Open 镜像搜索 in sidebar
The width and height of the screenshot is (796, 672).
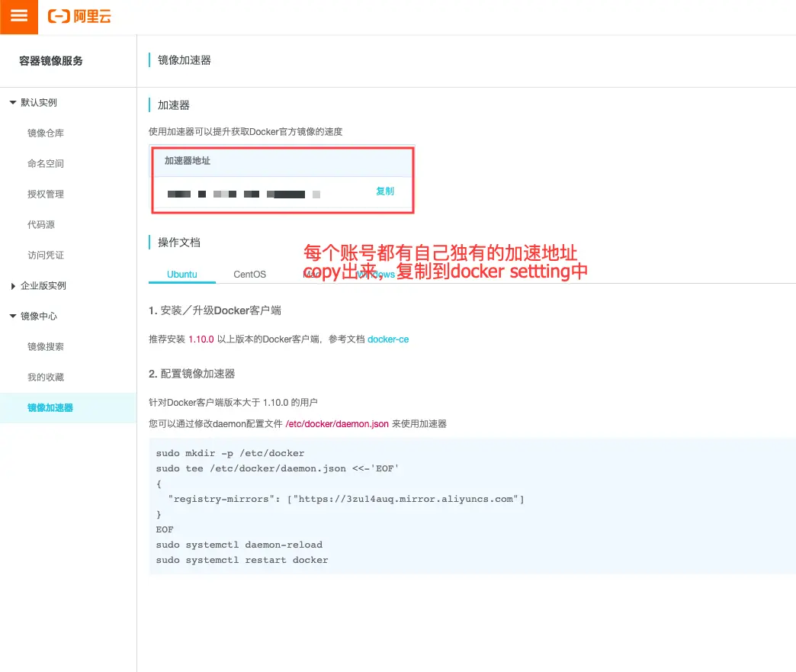(46, 346)
